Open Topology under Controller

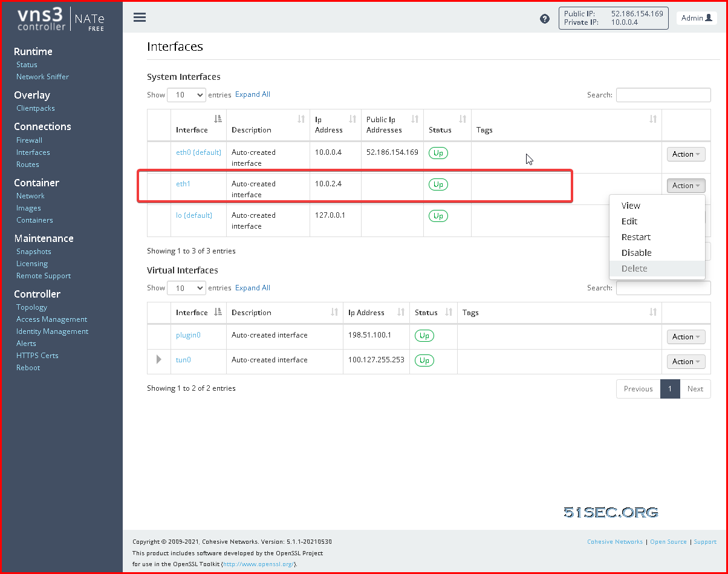tap(31, 307)
